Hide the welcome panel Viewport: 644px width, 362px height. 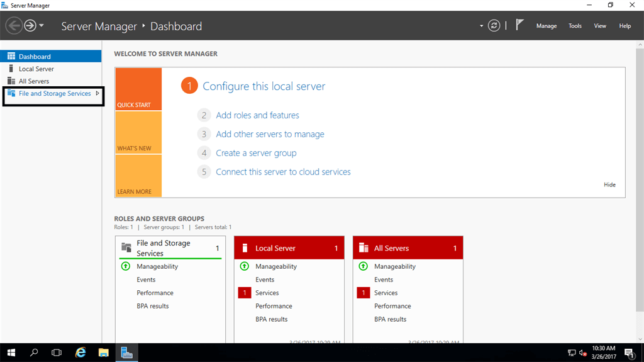tap(609, 184)
